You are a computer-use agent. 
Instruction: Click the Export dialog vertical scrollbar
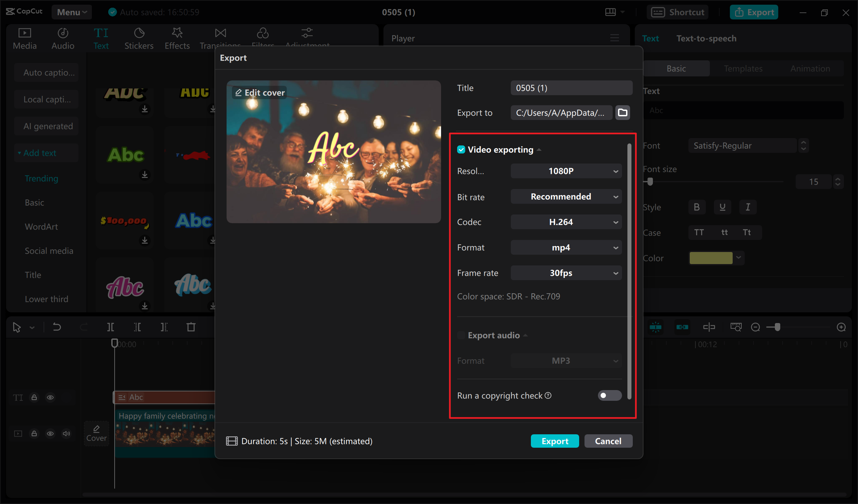click(x=629, y=271)
